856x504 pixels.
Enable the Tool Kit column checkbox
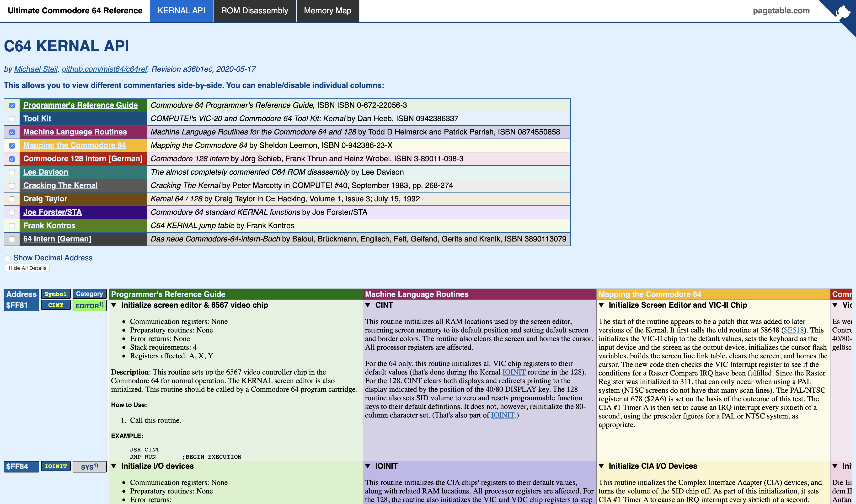pos(12,119)
